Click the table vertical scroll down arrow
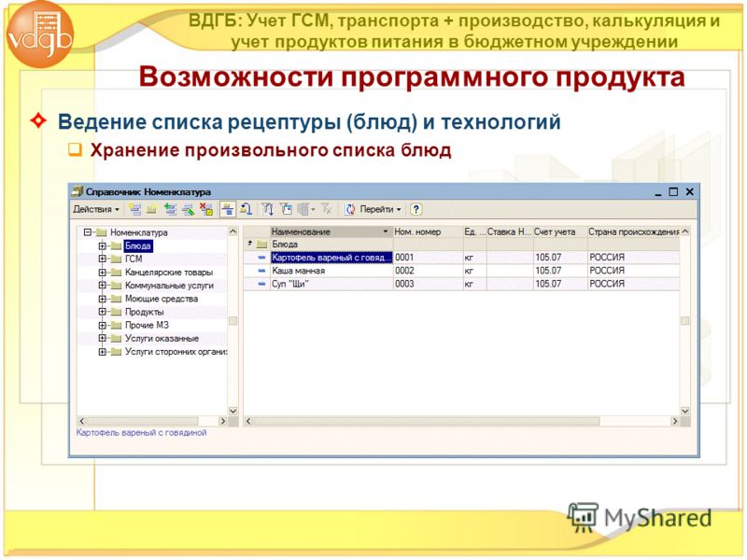The width and height of the screenshot is (747, 560). click(x=685, y=411)
